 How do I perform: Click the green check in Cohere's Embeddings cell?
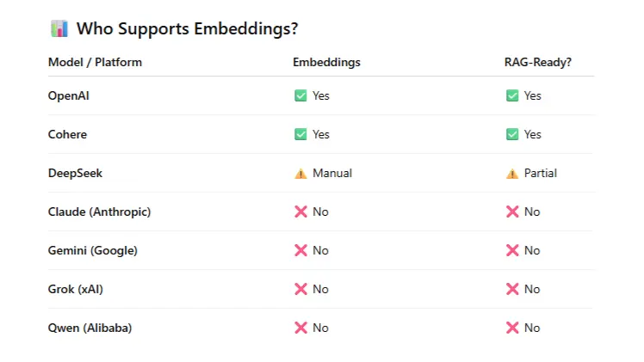pyautogui.click(x=300, y=134)
